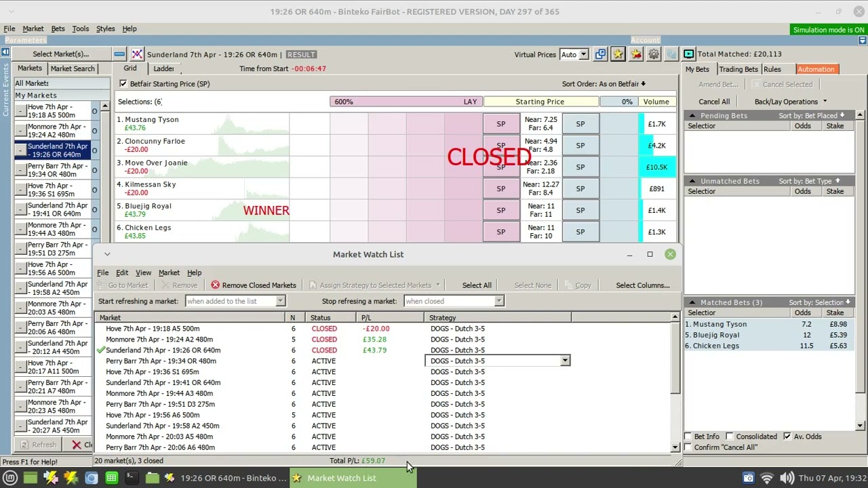Enable the Confirm "Cancel All" checkbox
The height and width of the screenshot is (488, 868).
pyautogui.click(x=688, y=447)
